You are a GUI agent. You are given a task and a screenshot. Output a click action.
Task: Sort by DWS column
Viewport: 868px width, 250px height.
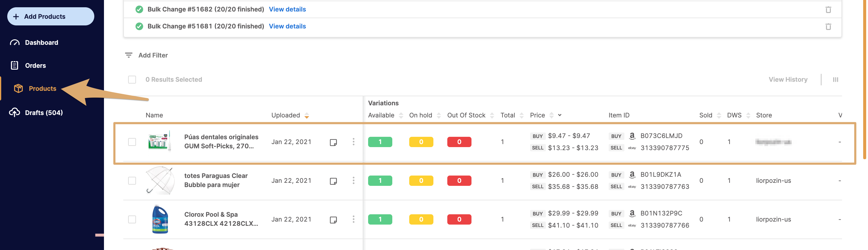click(x=748, y=115)
